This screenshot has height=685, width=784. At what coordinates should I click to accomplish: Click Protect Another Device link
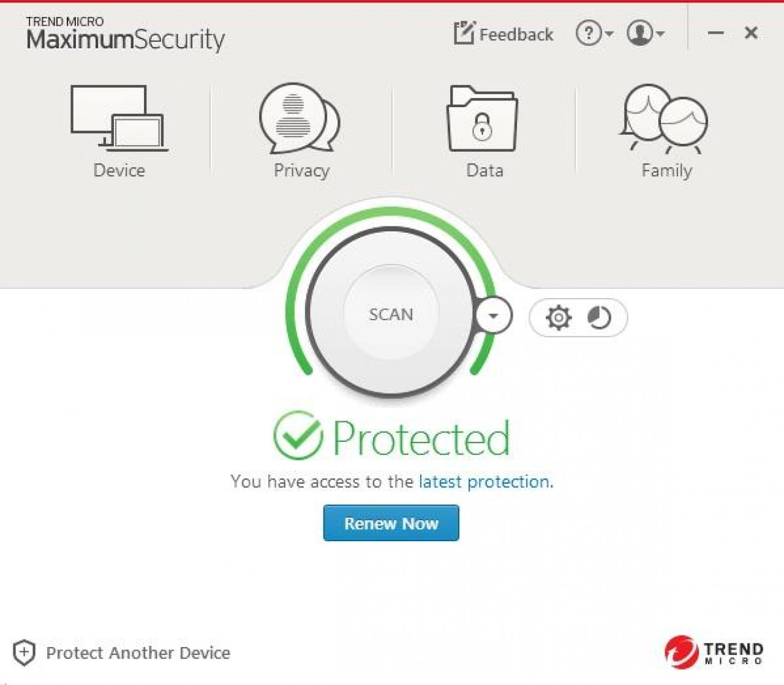138,653
